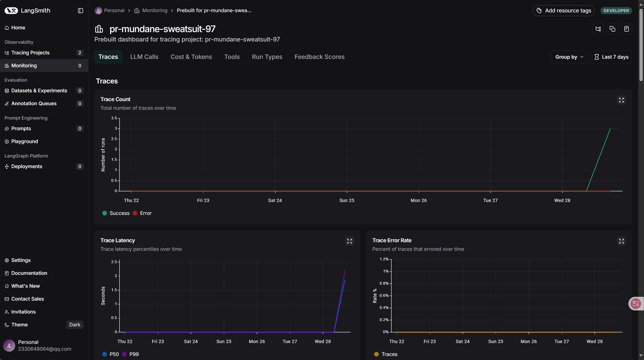This screenshot has width=644, height=360.
Task: Open the Home sidebar link
Action: [44, 28]
